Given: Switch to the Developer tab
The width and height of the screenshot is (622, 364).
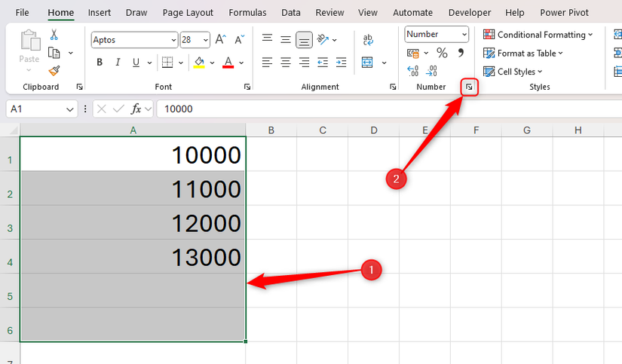Looking at the screenshot, I should [470, 13].
